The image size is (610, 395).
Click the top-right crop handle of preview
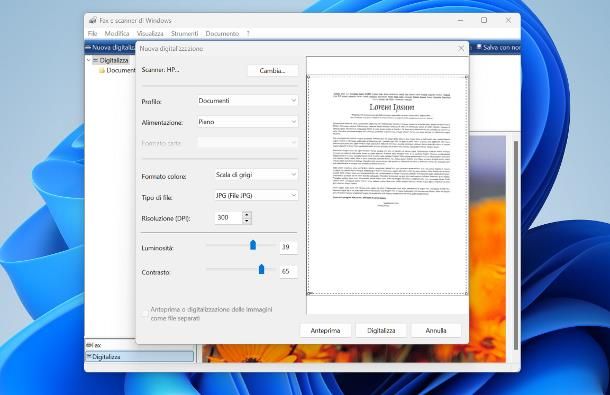coord(466,77)
